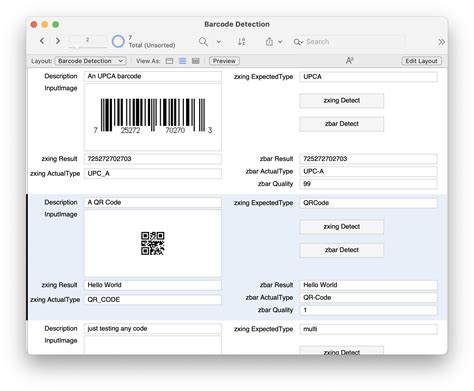This screenshot has height=391, width=474.
Task: Click zbar Result field 'Hello World'
Action: tap(368, 285)
